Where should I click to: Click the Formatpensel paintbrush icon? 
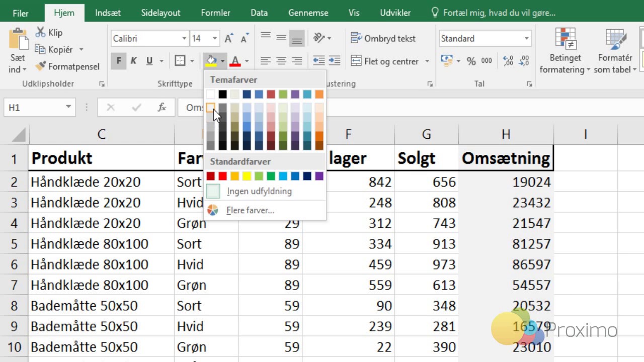pos(41,66)
